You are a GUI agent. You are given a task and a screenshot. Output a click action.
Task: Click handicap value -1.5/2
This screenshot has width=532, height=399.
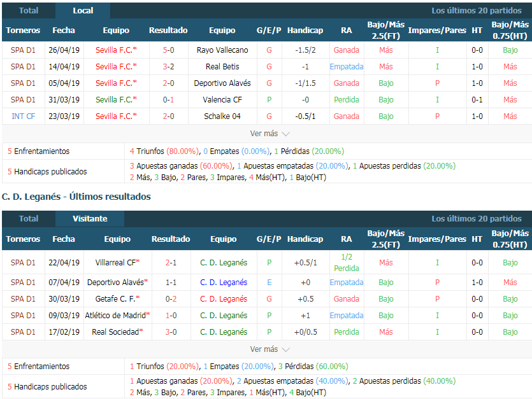305,50
